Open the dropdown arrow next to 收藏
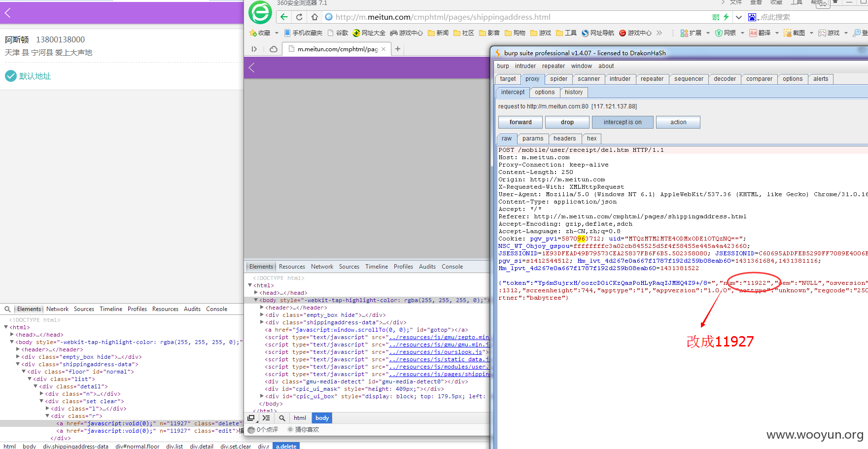 pyautogui.click(x=277, y=33)
